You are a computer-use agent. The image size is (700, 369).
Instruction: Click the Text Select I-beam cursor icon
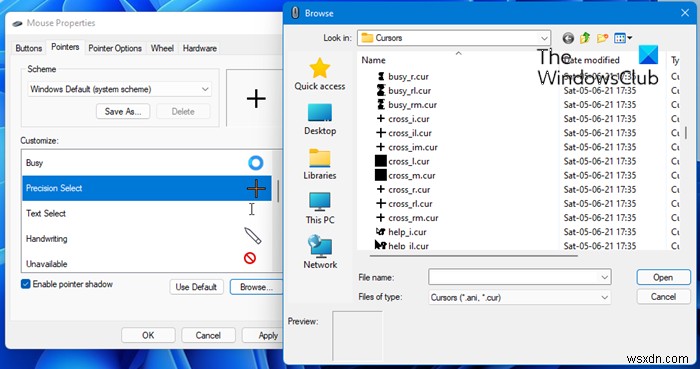coord(252,209)
